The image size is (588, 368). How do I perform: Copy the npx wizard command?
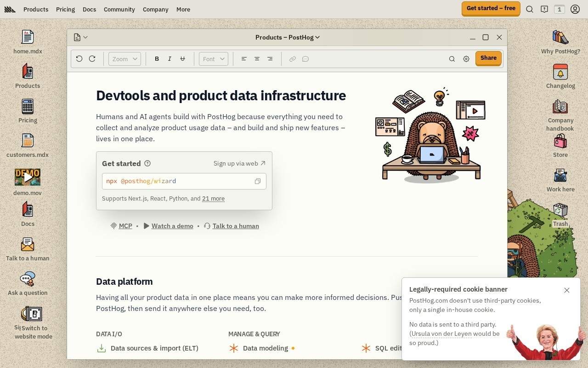[x=258, y=181]
